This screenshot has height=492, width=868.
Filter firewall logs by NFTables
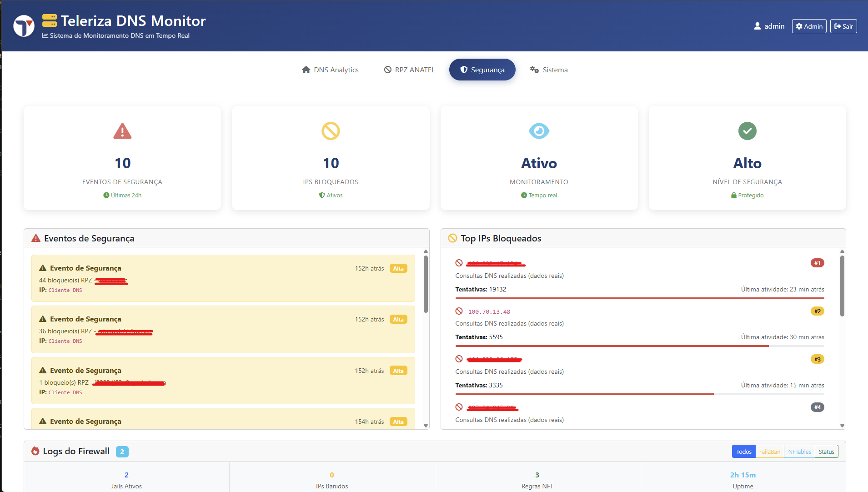(799, 452)
